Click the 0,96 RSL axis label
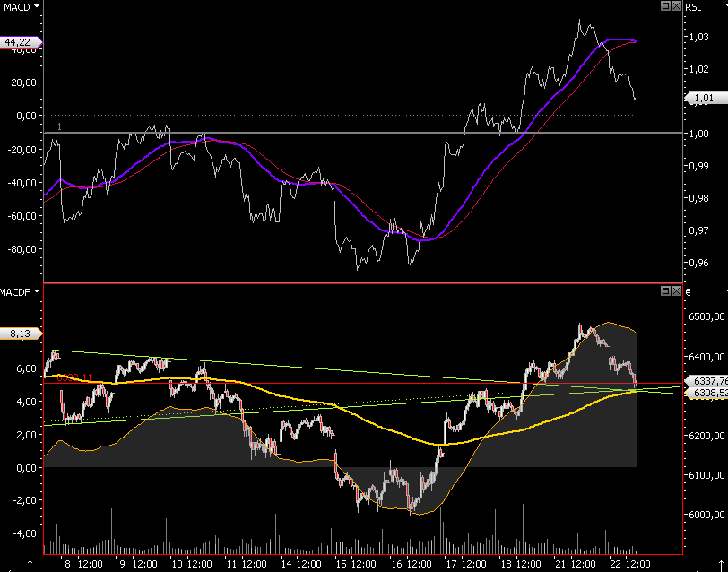Viewport: 728px width, 572px height. (x=698, y=263)
